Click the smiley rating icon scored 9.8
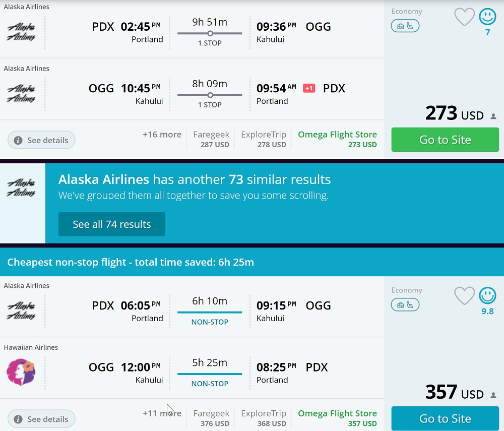This screenshot has width=504, height=431. (487, 296)
